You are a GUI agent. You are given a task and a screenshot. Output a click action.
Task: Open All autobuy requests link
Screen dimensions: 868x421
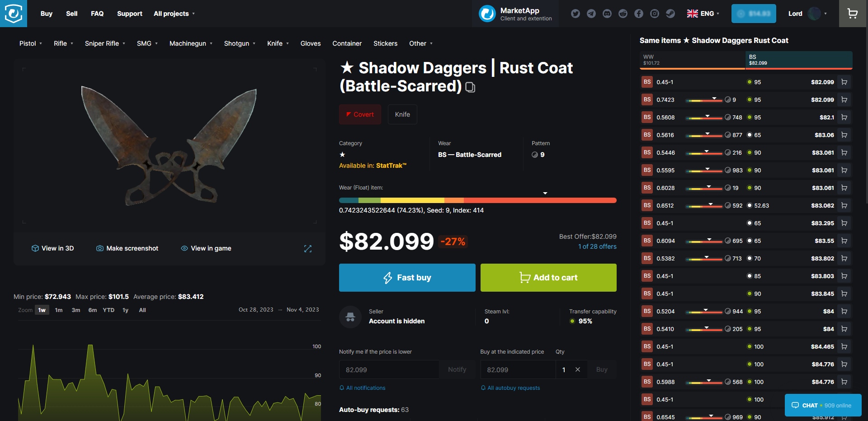pyautogui.click(x=510, y=388)
